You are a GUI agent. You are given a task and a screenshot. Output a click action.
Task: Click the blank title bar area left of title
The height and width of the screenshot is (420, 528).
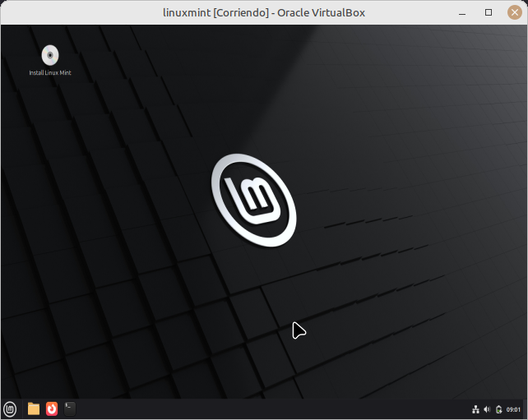pyautogui.click(x=82, y=12)
